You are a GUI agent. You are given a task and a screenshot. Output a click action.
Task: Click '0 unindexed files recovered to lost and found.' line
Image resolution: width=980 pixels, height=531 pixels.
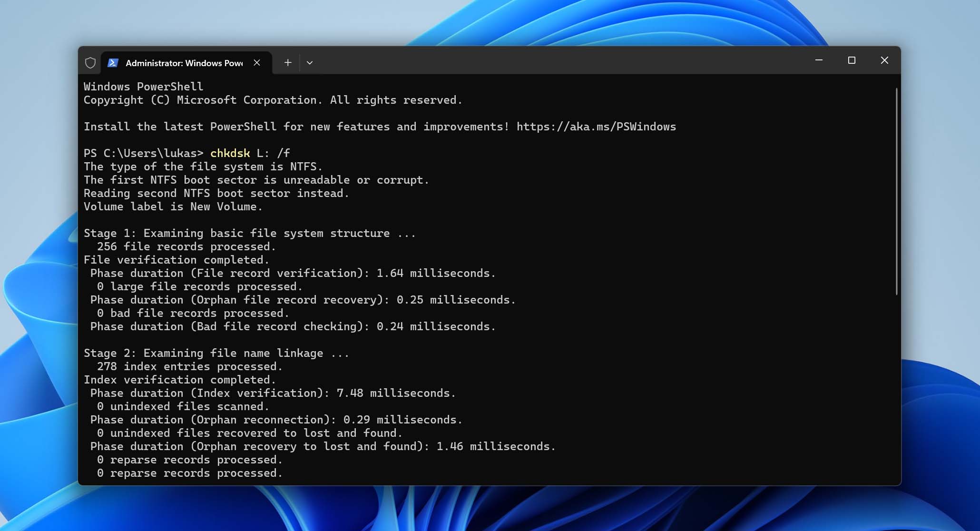(250, 433)
